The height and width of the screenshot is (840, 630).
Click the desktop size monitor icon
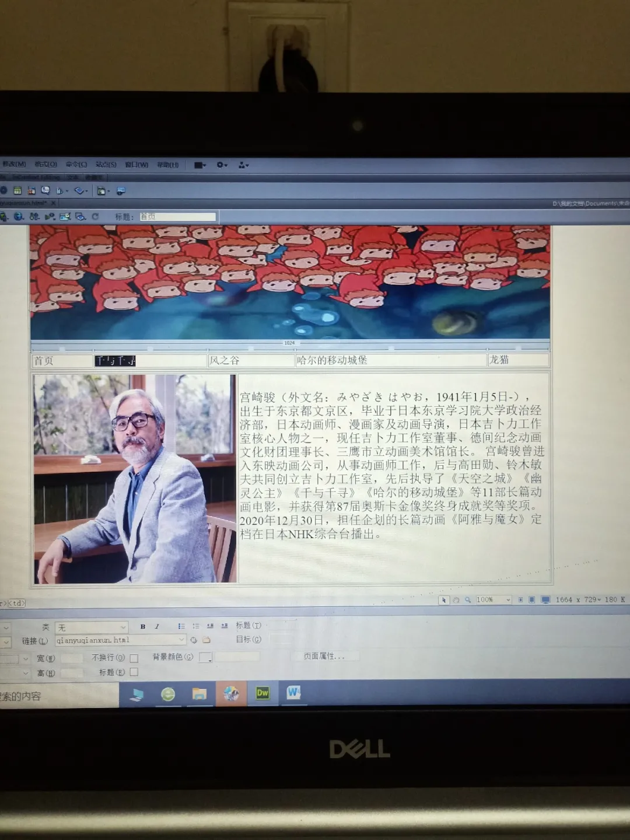(x=545, y=599)
